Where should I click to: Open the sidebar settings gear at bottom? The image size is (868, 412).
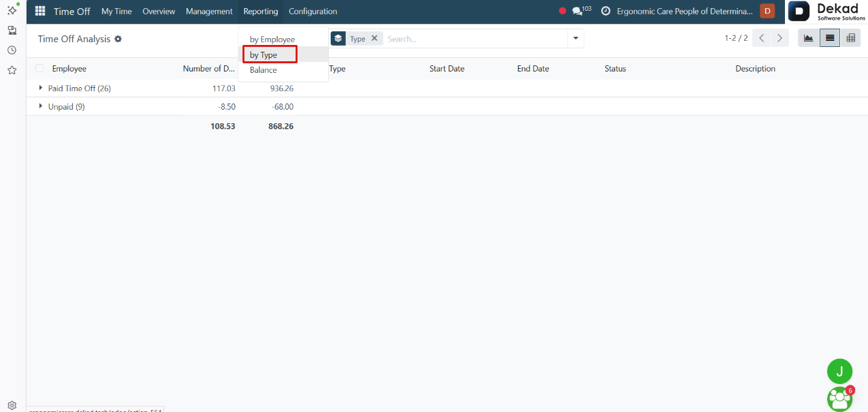(x=12, y=405)
